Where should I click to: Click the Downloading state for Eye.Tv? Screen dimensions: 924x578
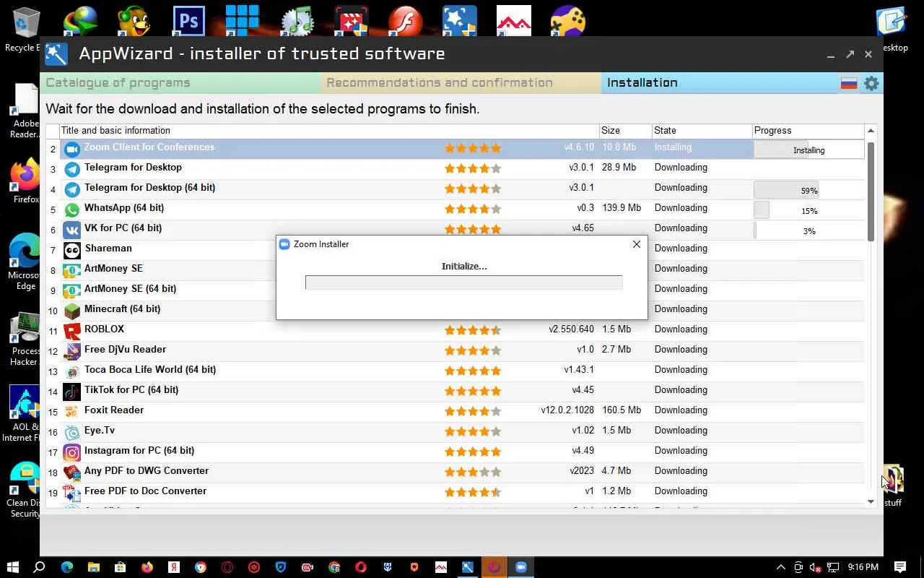[681, 430]
